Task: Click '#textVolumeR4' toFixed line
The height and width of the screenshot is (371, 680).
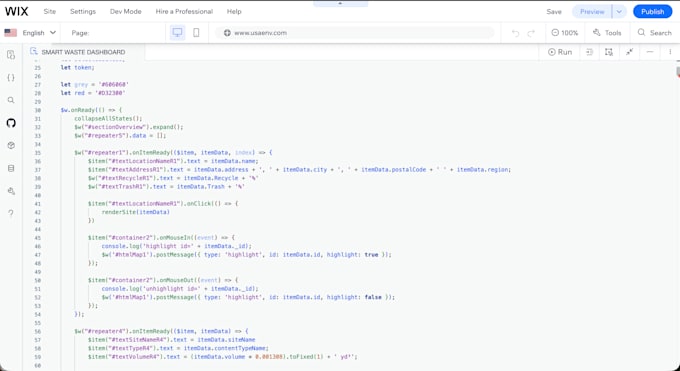Action: pos(223,357)
